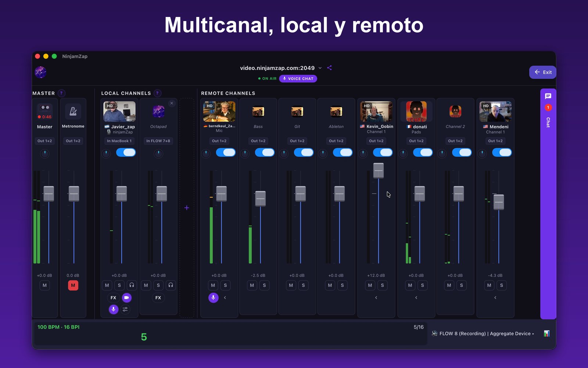
Task: Toggle the Kevin_Gobin channel switch
Action: pos(383,152)
